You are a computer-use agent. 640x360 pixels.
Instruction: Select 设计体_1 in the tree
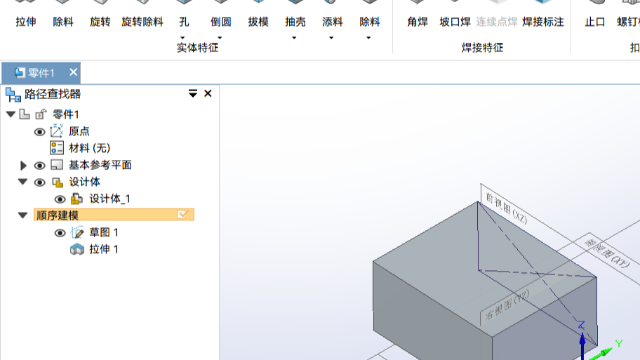point(110,199)
